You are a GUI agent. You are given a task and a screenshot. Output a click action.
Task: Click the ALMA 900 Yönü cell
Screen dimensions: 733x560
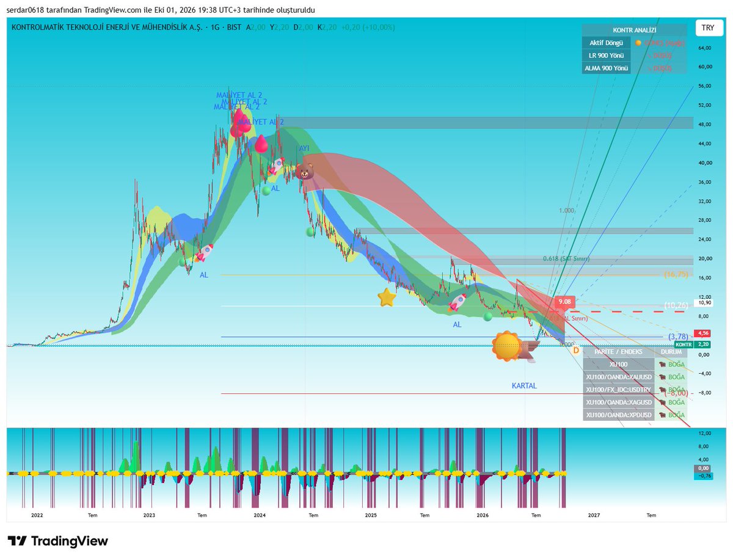point(606,68)
